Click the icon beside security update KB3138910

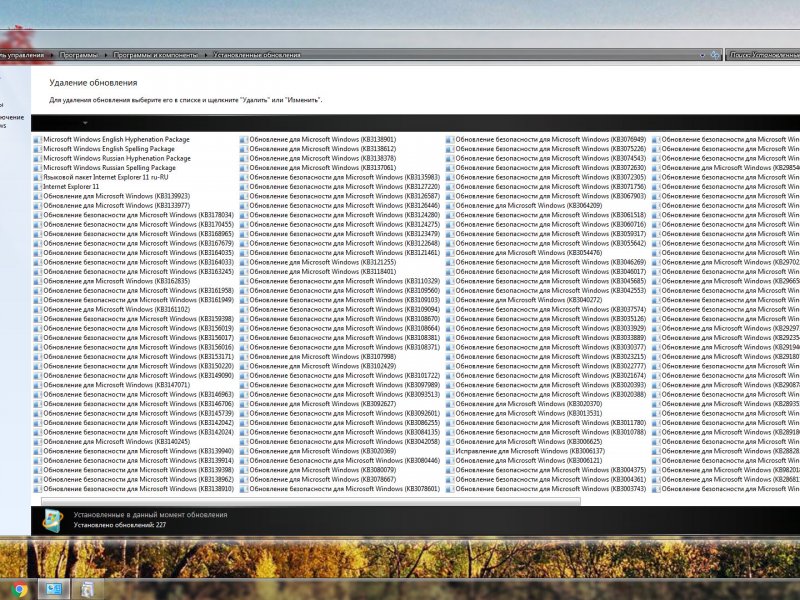[x=37, y=489]
